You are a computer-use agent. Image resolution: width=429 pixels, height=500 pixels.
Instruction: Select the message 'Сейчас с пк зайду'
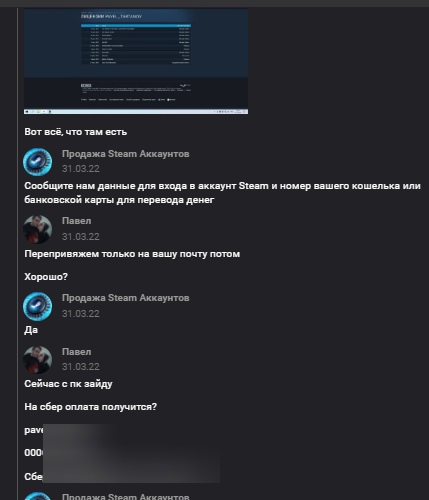coord(68,384)
